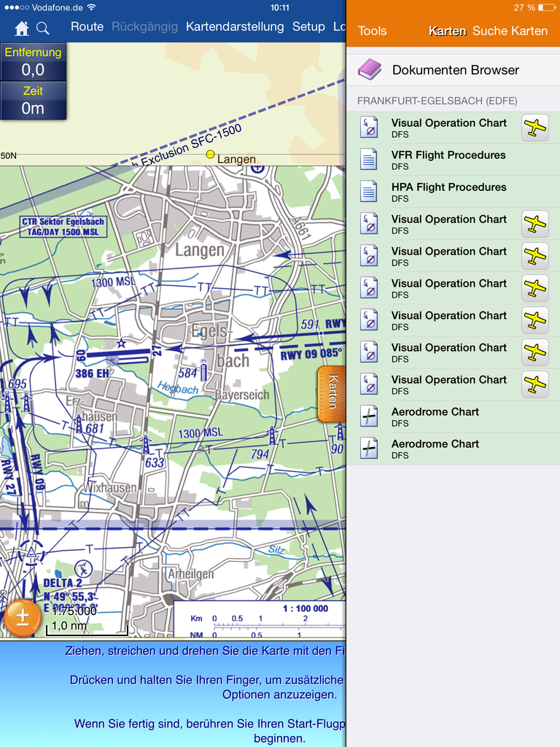
Task: Collapse the side panel with Karten handle
Action: [x=332, y=394]
